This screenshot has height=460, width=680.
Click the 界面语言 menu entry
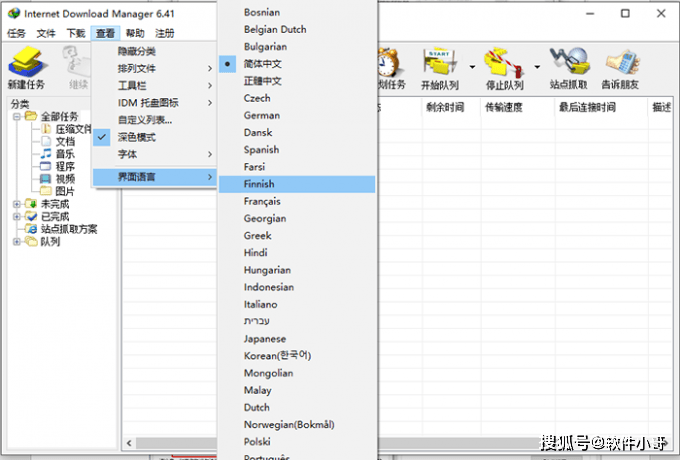pos(154,176)
